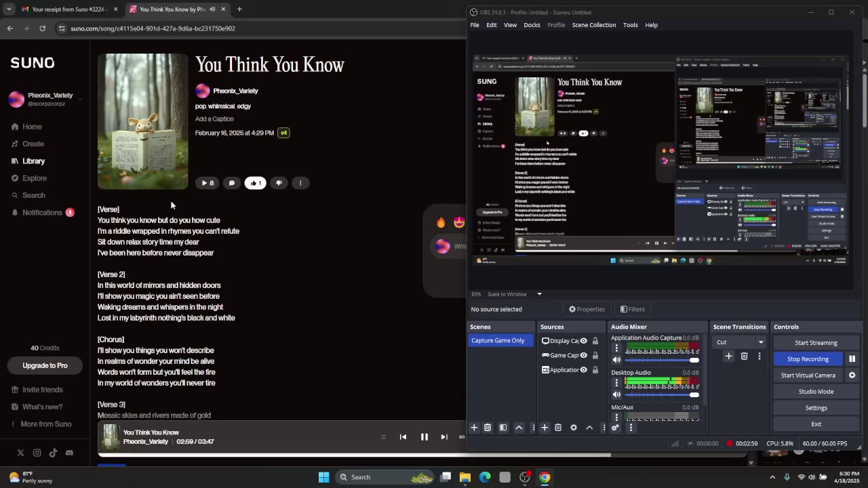Pause the song in Suno's player bar
The image size is (868, 488).
[x=424, y=437]
